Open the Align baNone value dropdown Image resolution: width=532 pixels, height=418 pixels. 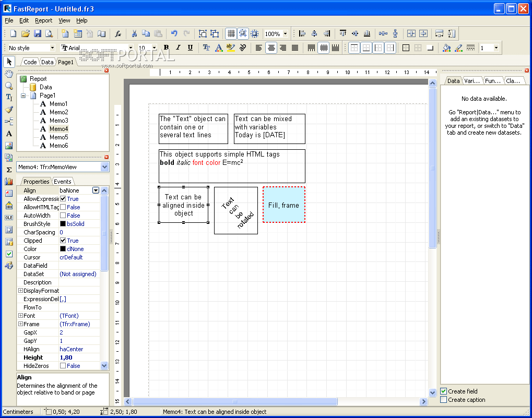[x=96, y=190]
